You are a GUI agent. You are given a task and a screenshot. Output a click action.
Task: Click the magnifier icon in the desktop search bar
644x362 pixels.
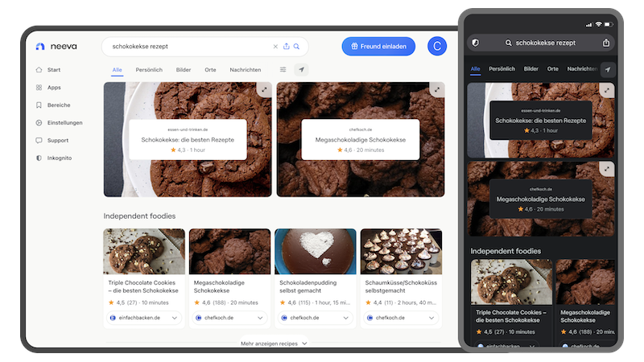296,47
